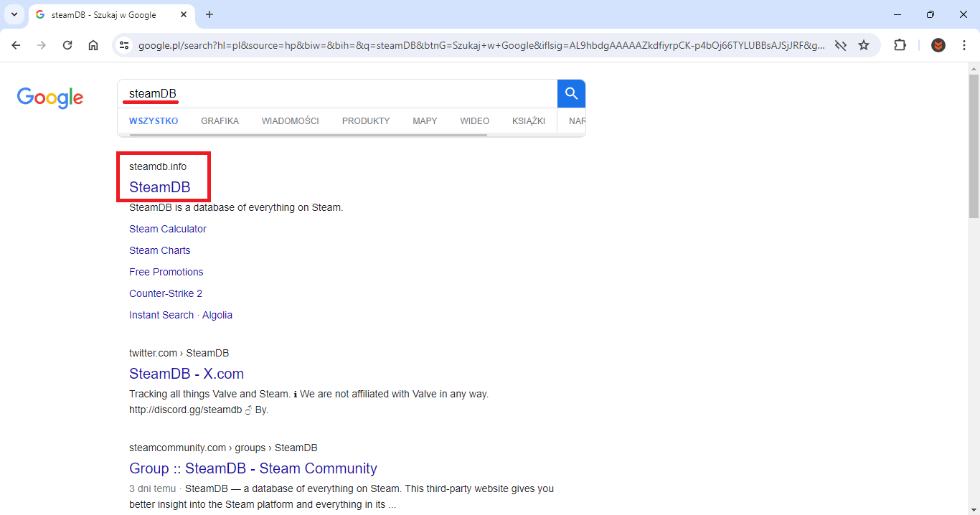Image resolution: width=980 pixels, height=515 pixels.
Task: Open the Chrome profile avatar
Action: pyautogui.click(x=938, y=45)
